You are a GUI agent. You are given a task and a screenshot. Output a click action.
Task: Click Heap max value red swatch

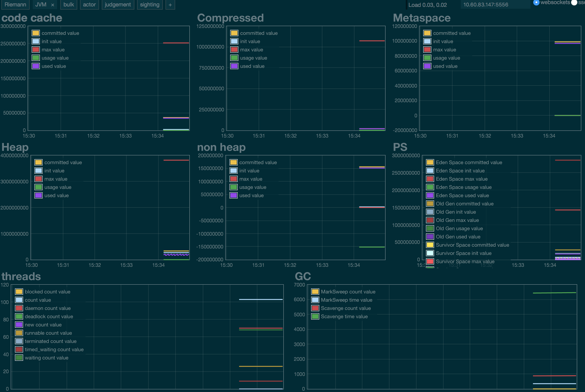(39, 179)
